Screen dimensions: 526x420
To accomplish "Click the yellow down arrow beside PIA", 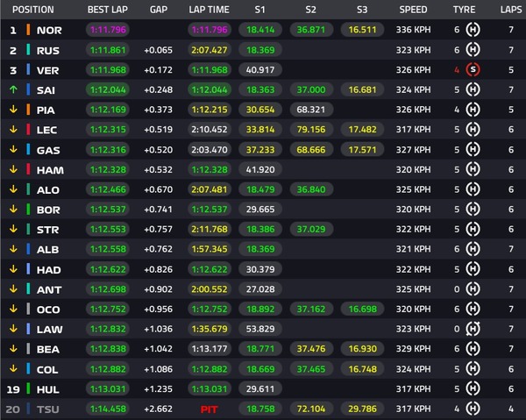I will [x=13, y=110].
